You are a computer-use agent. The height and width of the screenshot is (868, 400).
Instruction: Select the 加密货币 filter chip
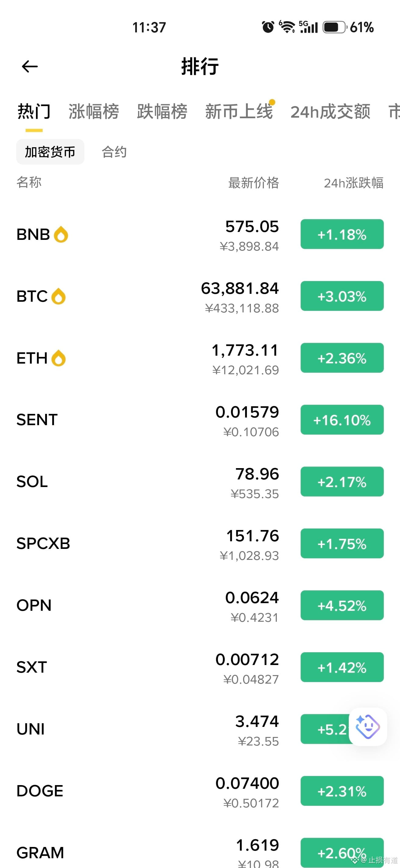[x=50, y=152]
